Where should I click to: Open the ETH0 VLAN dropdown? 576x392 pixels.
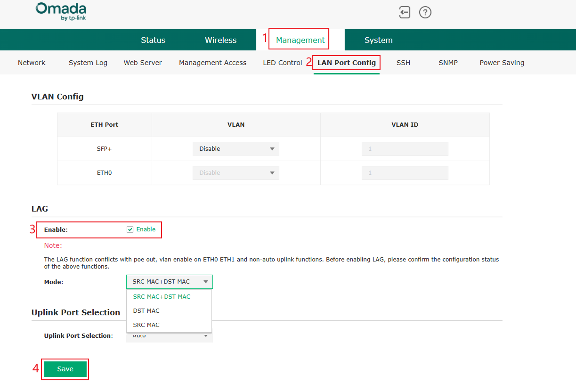pos(236,173)
